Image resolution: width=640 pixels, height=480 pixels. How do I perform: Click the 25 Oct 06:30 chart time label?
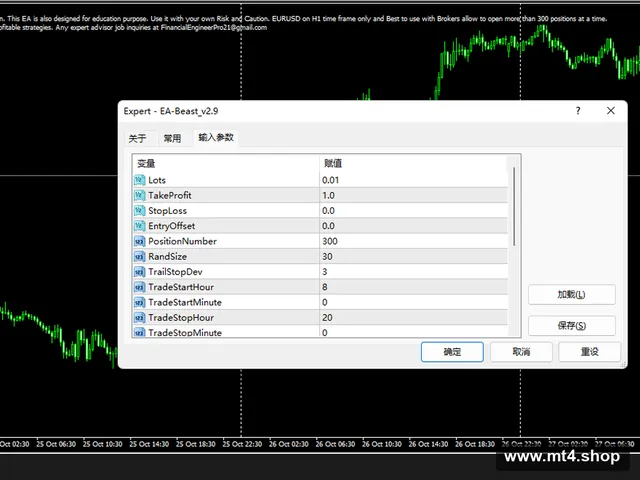coord(56,444)
